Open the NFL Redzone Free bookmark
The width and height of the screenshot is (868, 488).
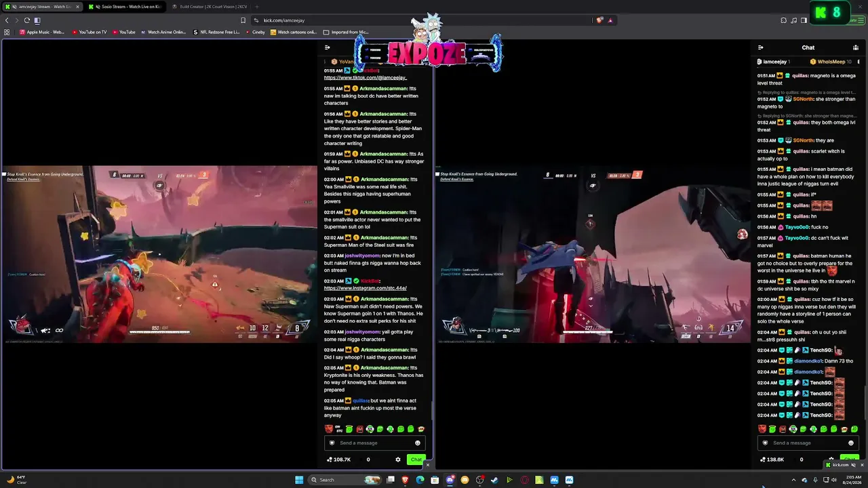pos(216,32)
